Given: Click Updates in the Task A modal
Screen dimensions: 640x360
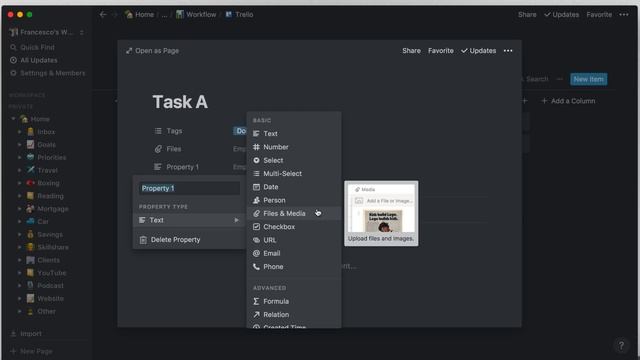Looking at the screenshot, I should pos(478,51).
